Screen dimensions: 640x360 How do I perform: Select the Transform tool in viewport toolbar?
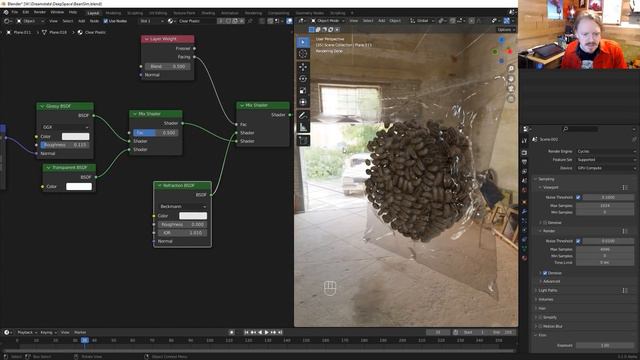click(x=303, y=102)
